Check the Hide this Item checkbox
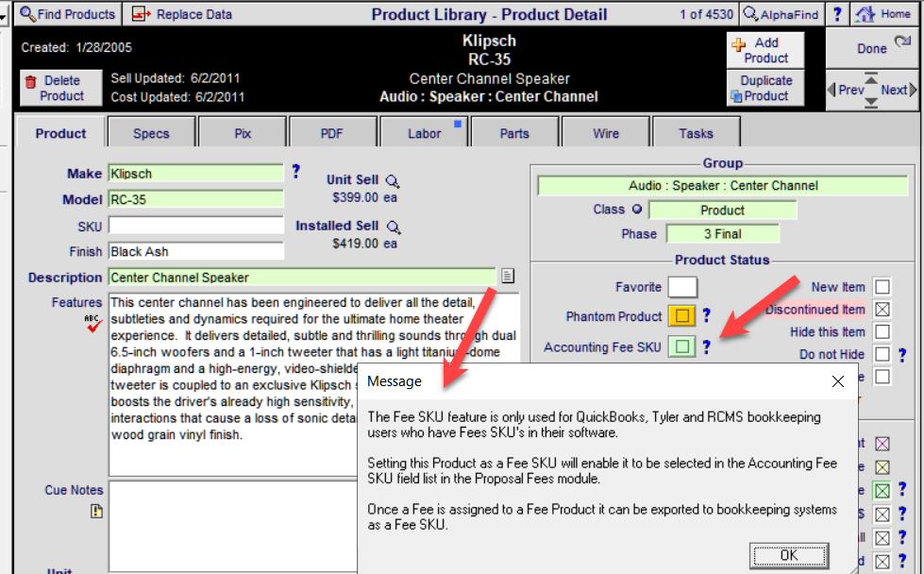The height and width of the screenshot is (574, 924). pyautogui.click(x=882, y=331)
